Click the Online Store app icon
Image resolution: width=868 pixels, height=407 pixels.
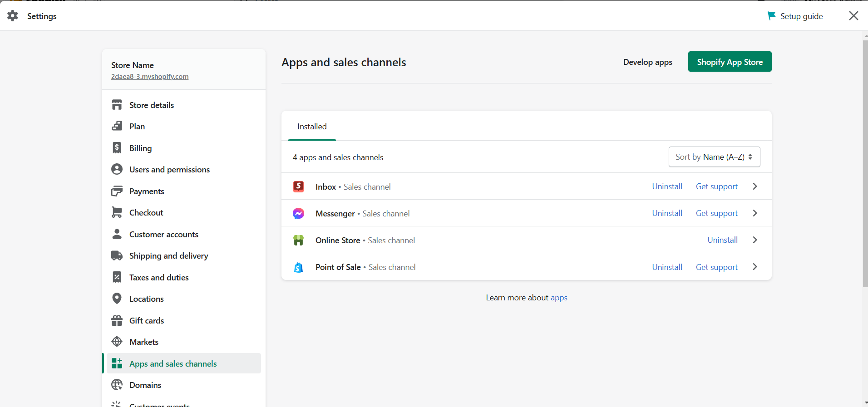point(298,240)
